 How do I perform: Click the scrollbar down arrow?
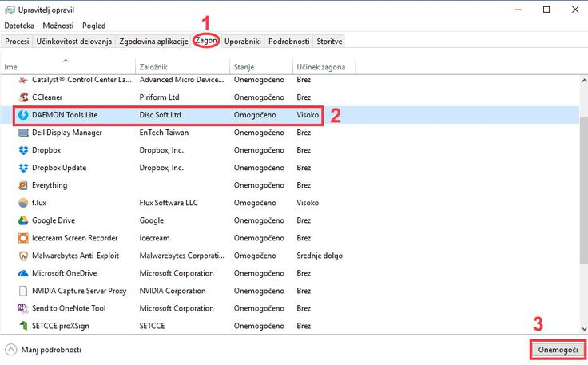pos(584,328)
